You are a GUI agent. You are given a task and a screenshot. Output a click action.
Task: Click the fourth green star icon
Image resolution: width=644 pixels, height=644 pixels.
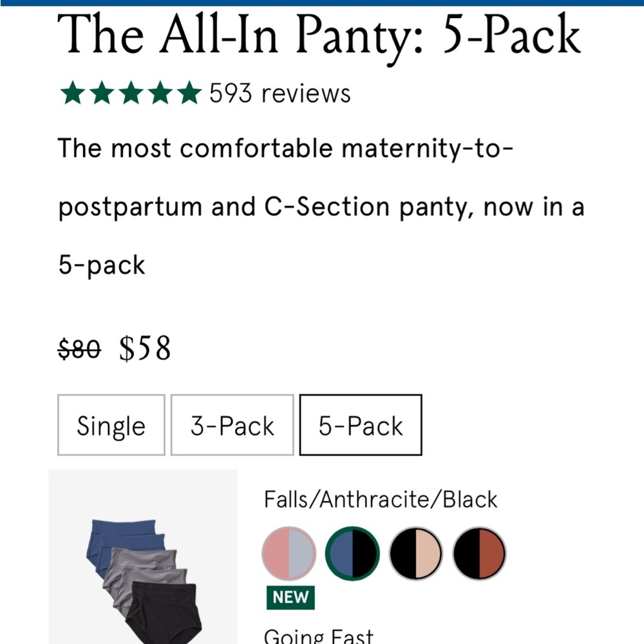(161, 93)
